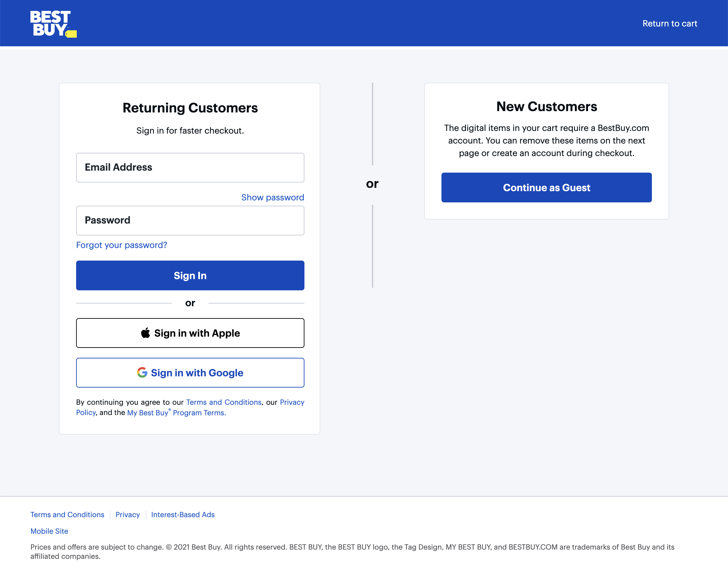Screen dimensions: 728x582
Task: Click the Best Buy logo
Action: click(53, 23)
